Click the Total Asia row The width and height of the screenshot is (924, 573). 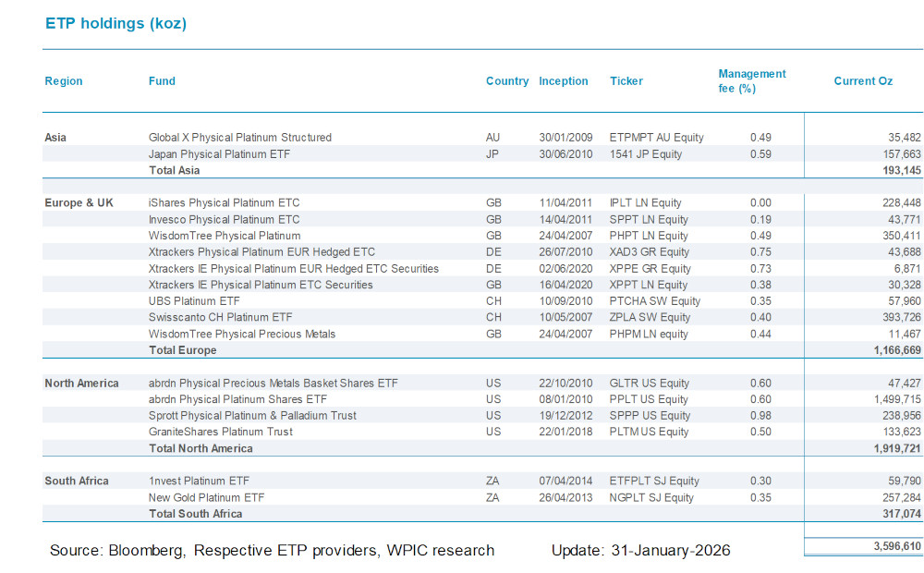coord(174,170)
